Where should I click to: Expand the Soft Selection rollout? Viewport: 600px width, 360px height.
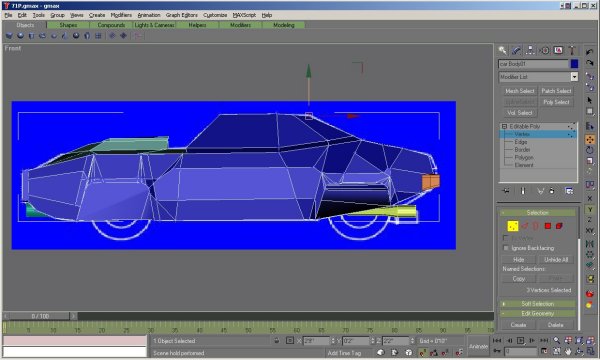coord(537,304)
